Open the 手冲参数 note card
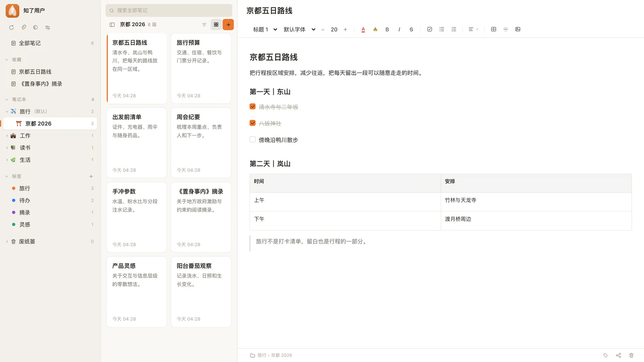This screenshot has height=362, width=644. tap(136, 217)
